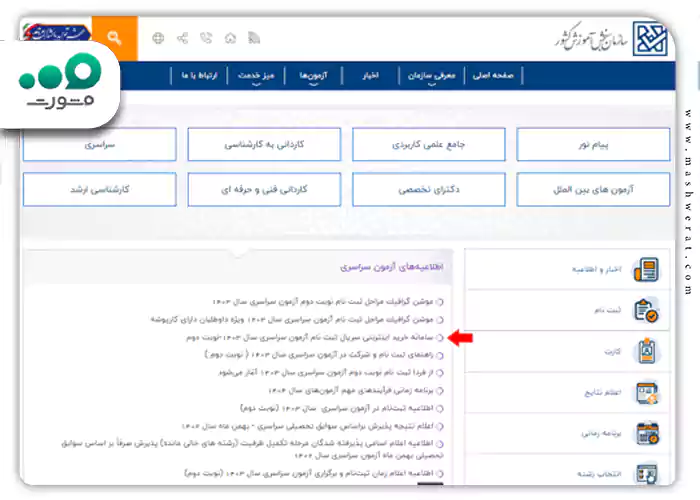The height and width of the screenshot is (500, 700).
Task: Click the اطلاعیه‌های آزمون سراسری heading
Action: (x=392, y=267)
